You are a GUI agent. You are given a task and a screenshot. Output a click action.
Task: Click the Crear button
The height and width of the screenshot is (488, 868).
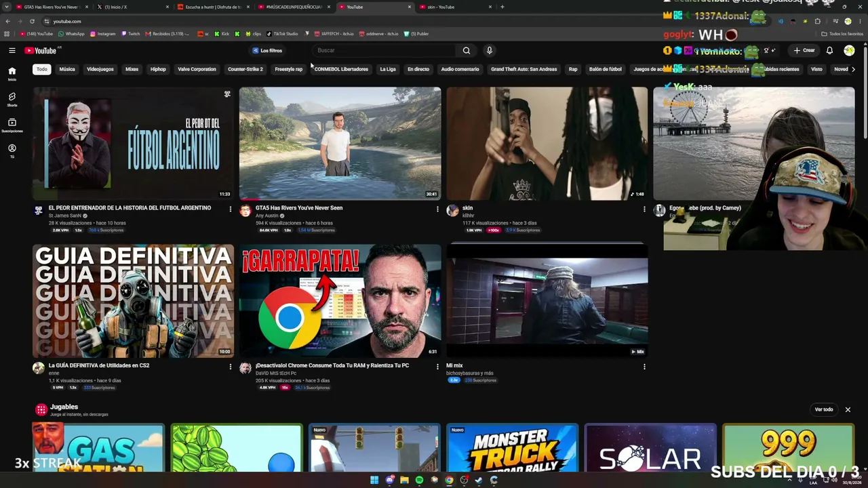(804, 50)
